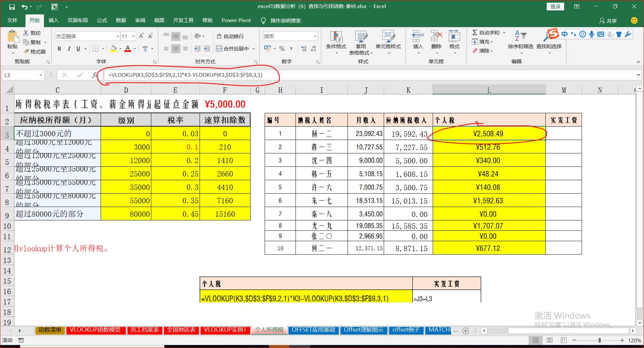The height and width of the screenshot is (348, 644).
Task: Open the font name 方正姚体 dropdown
Action: (x=118, y=36)
